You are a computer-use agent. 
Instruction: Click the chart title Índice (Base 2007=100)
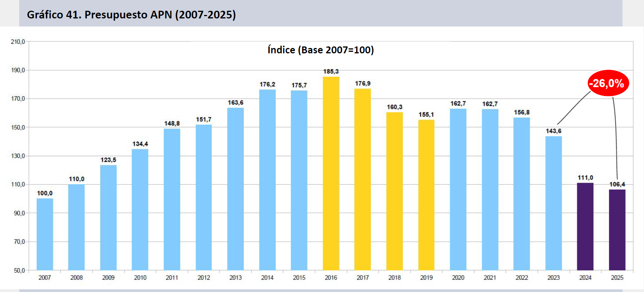[320, 50]
